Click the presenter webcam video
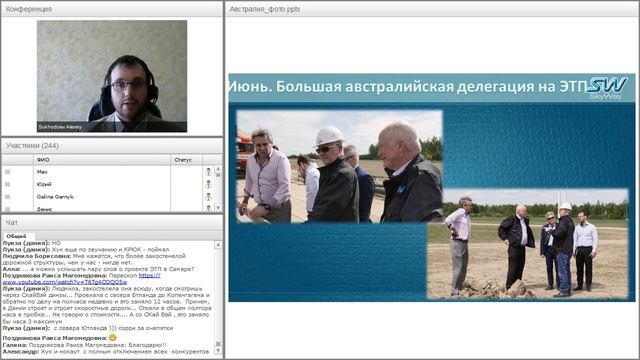640x360 pixels. tap(112, 76)
